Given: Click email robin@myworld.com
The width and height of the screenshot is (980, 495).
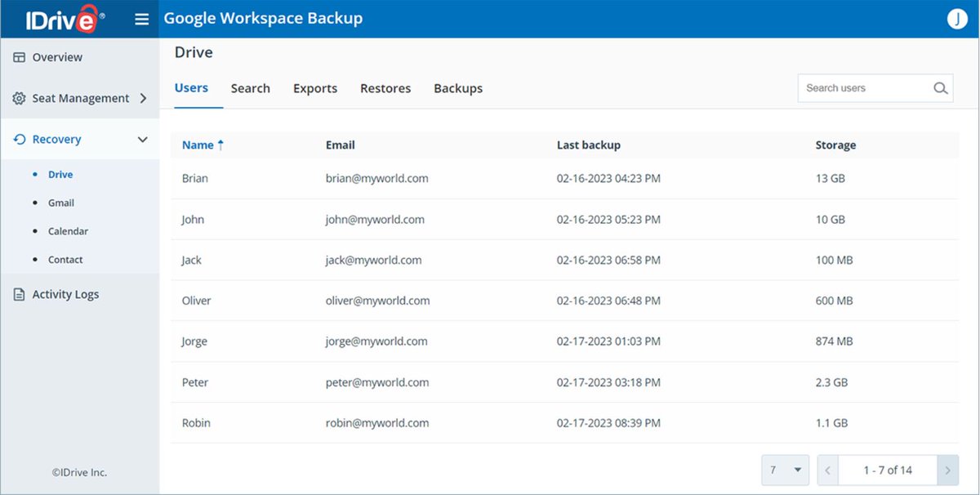Looking at the screenshot, I should point(377,423).
